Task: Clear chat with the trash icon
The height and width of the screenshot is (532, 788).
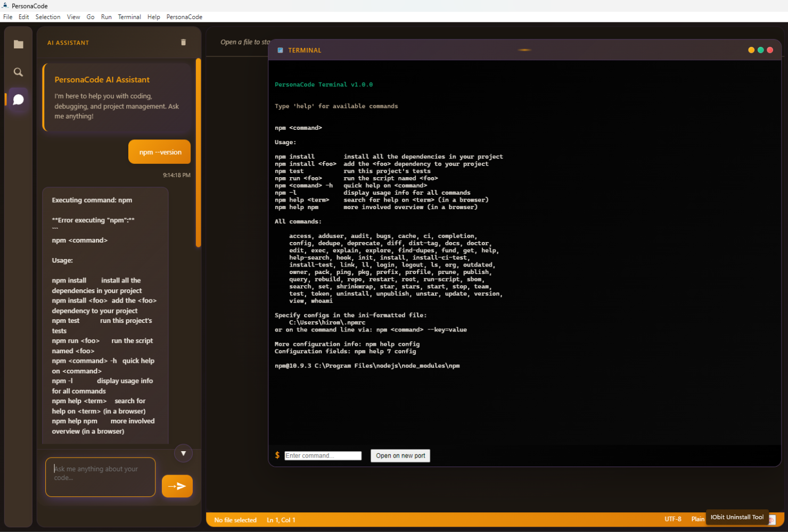Action: tap(183, 43)
